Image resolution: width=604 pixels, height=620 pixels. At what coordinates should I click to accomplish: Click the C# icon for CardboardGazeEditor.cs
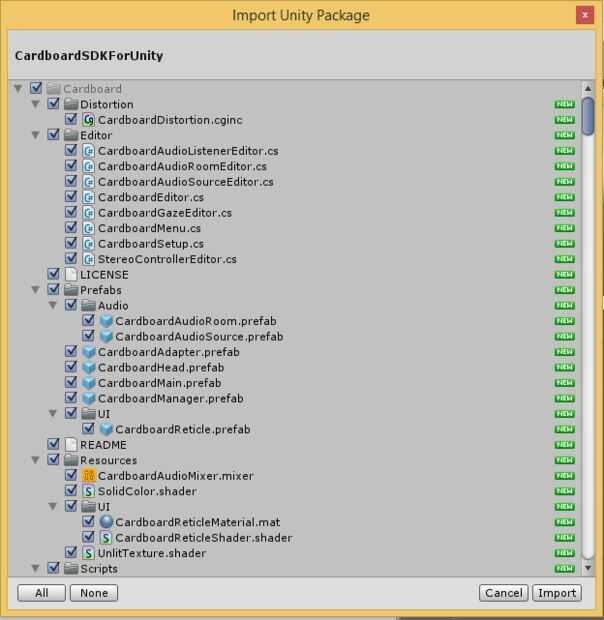(89, 212)
